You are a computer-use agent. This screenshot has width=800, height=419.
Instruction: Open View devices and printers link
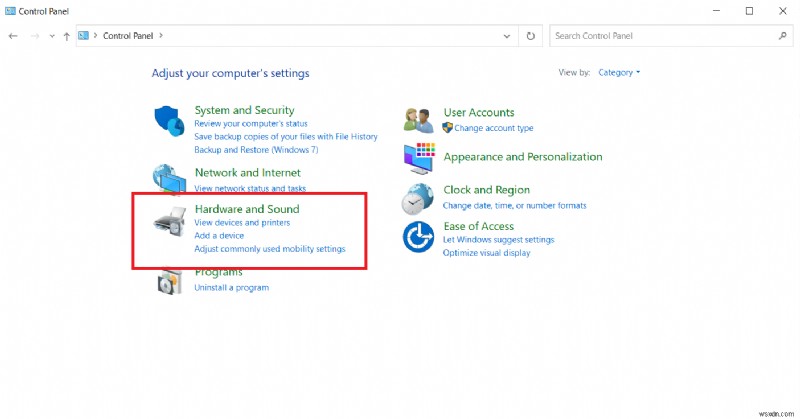click(x=242, y=222)
